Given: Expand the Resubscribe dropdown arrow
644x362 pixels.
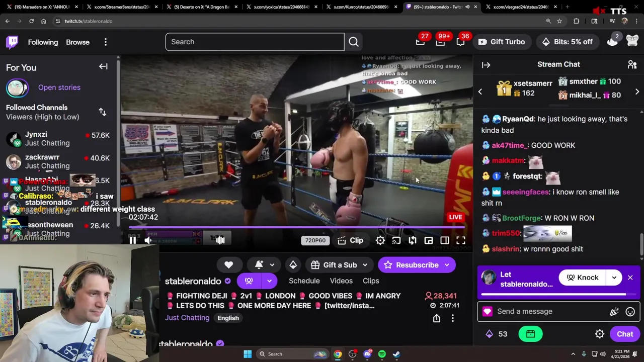Looking at the screenshot, I should click(447, 265).
